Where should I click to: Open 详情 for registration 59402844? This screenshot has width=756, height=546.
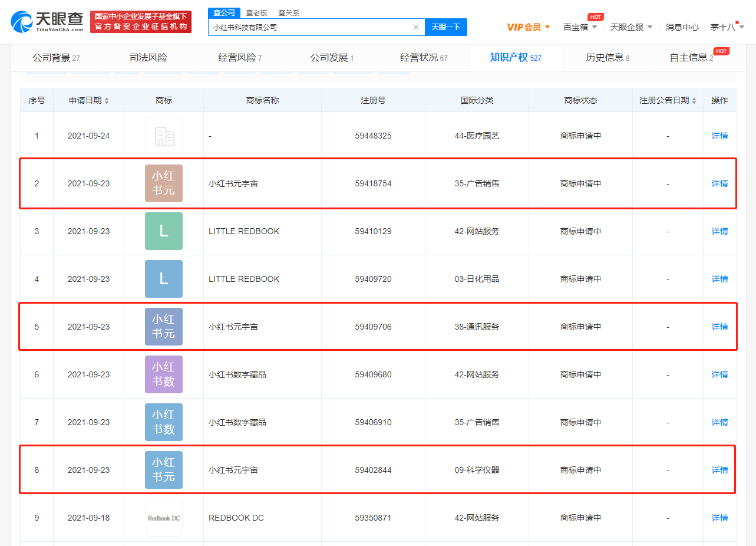[719, 470]
